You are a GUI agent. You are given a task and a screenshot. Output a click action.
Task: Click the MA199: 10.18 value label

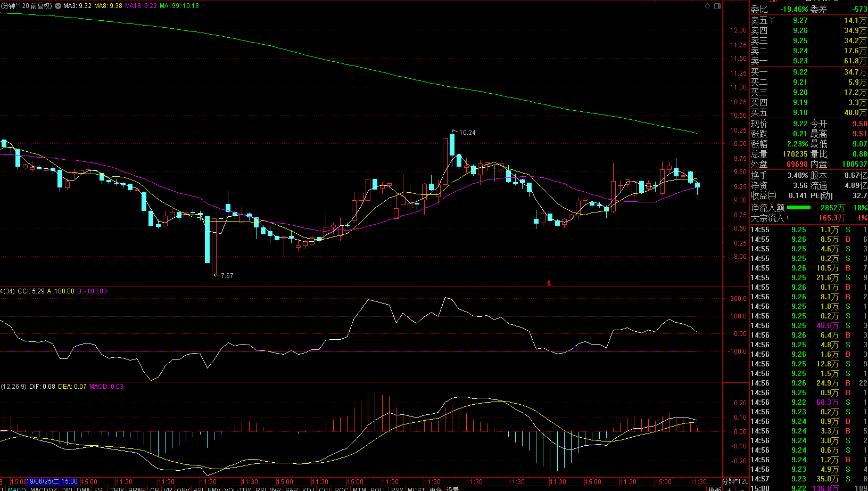[x=179, y=6]
